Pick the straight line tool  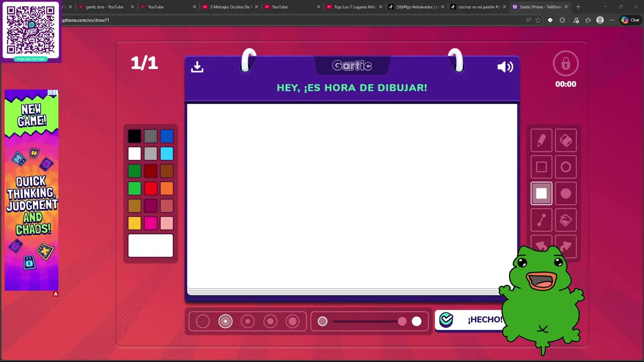point(541,220)
